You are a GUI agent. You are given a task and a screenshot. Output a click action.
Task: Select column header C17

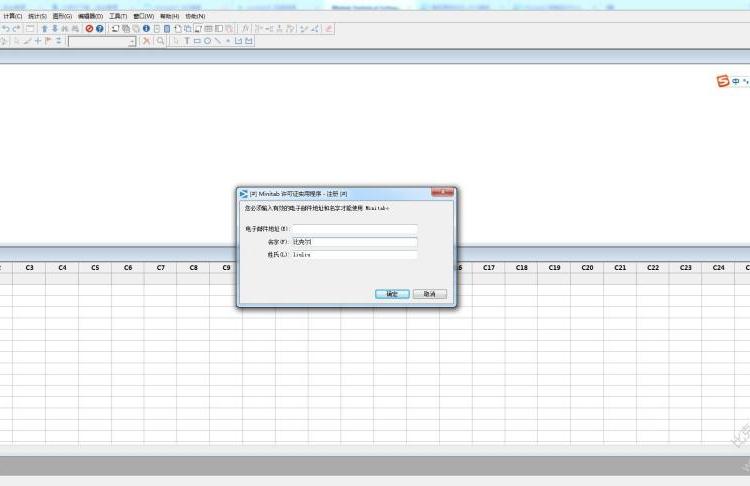point(489,268)
